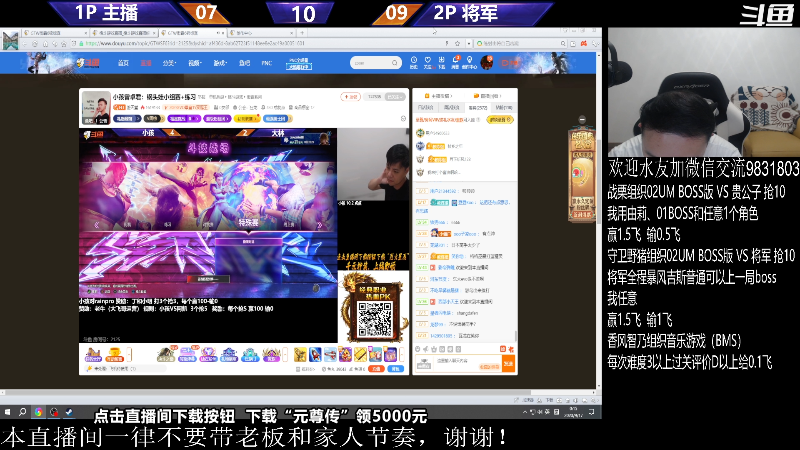Viewport: 800px width, 450px height.
Task: Click the orange send button in chat
Action: 508,363
